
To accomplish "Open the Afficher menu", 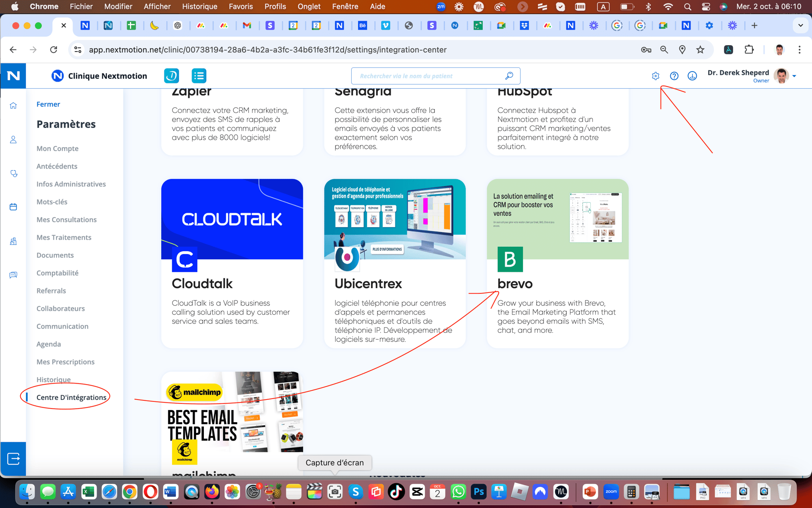I will pyautogui.click(x=157, y=7).
